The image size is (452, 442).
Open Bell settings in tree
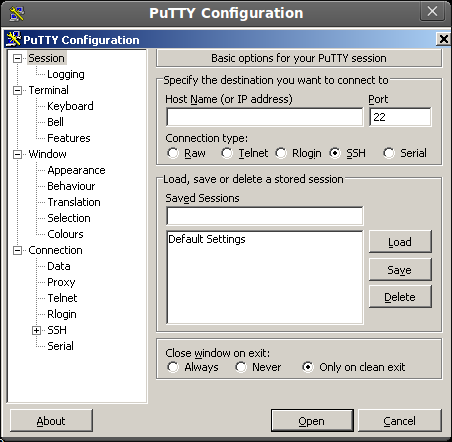[55, 122]
